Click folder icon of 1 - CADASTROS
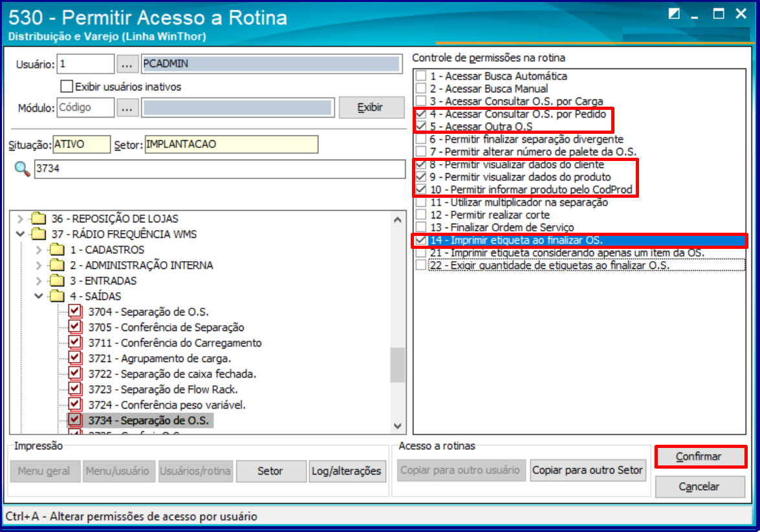Image resolution: width=760 pixels, height=532 pixels. pos(57,250)
